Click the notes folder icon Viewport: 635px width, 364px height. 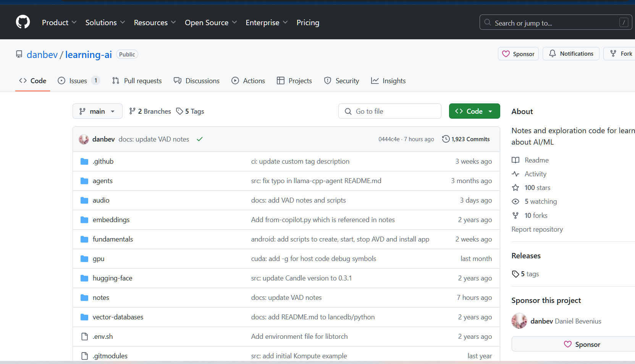[84, 298]
